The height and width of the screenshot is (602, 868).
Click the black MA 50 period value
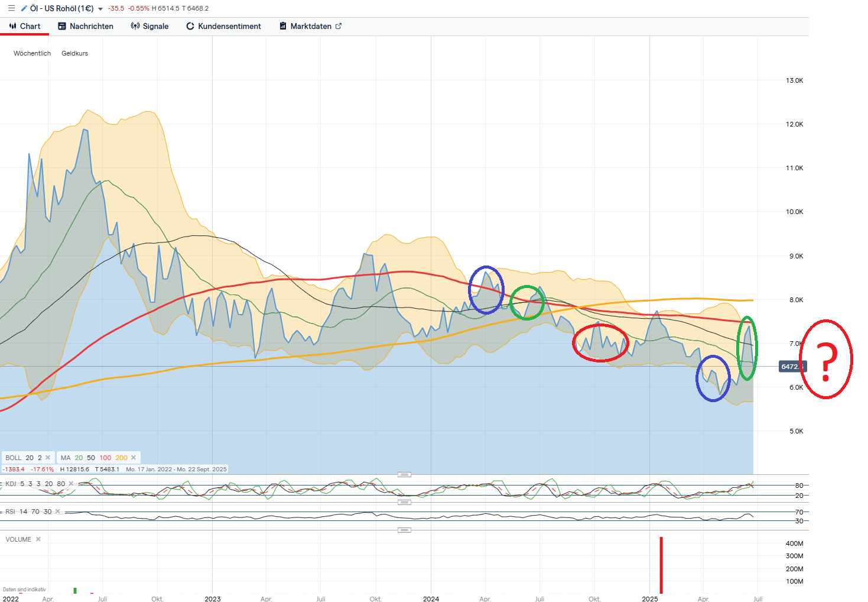tap(91, 458)
